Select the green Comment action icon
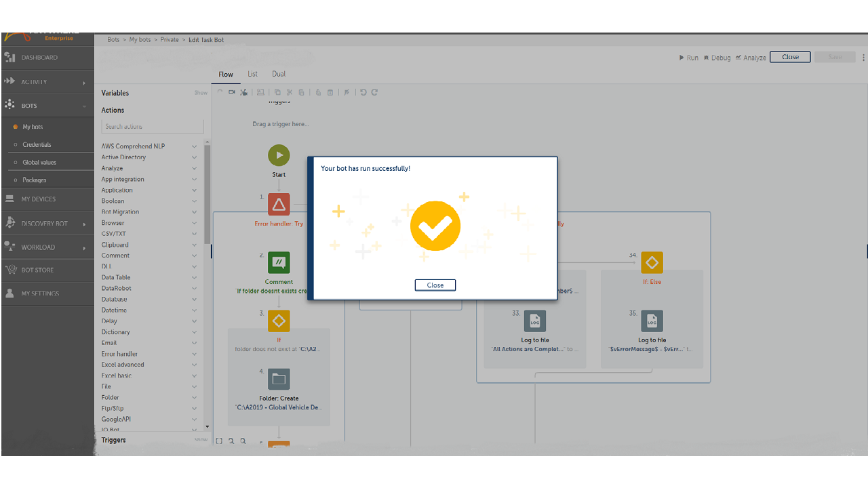This screenshot has height=488, width=868. [x=279, y=262]
